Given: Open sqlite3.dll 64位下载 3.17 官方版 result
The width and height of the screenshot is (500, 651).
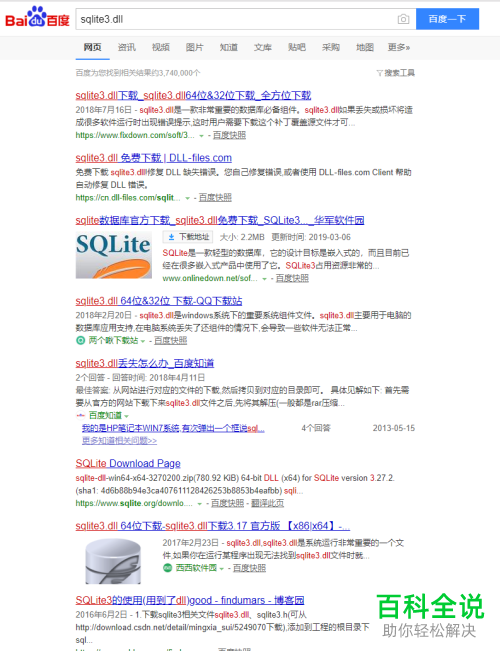Looking at the screenshot, I should (213, 526).
